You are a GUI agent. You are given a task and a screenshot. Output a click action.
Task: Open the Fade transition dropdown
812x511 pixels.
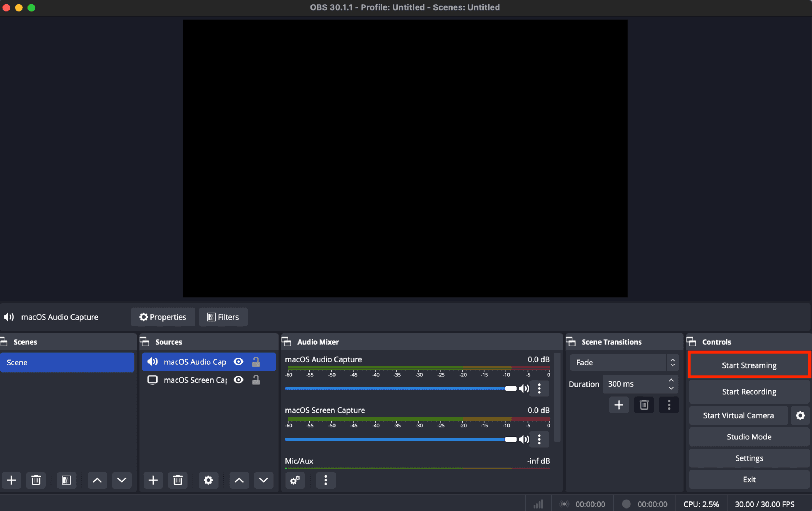(x=624, y=362)
